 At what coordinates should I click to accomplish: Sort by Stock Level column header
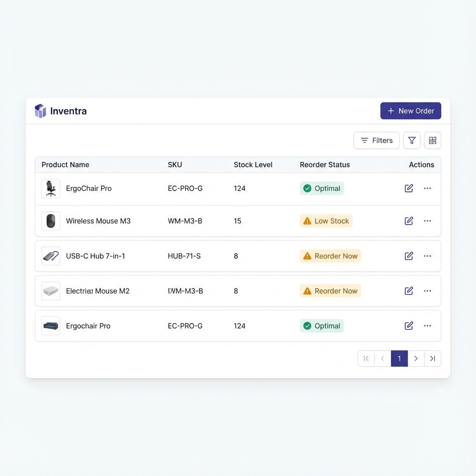coord(253,165)
